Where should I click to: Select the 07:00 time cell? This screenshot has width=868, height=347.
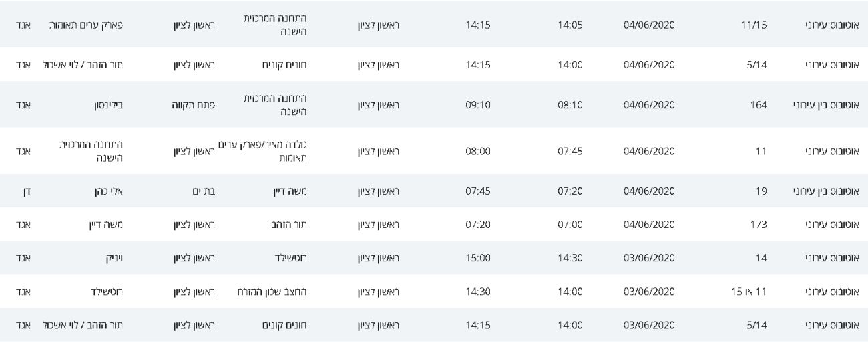pos(570,224)
